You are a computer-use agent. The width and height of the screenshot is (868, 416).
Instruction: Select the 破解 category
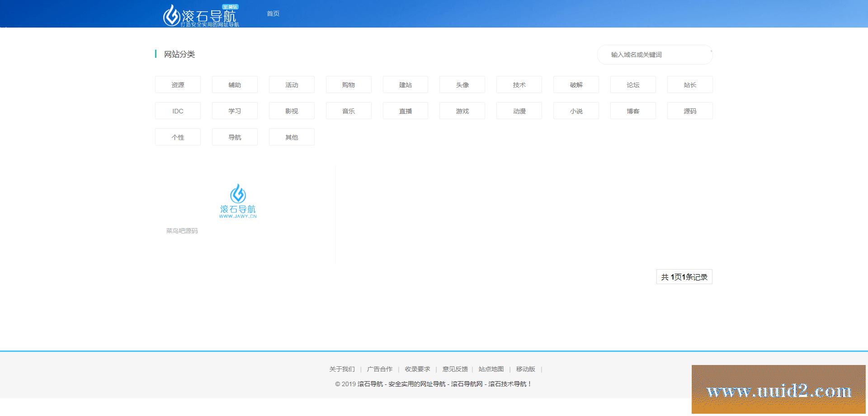(x=576, y=84)
